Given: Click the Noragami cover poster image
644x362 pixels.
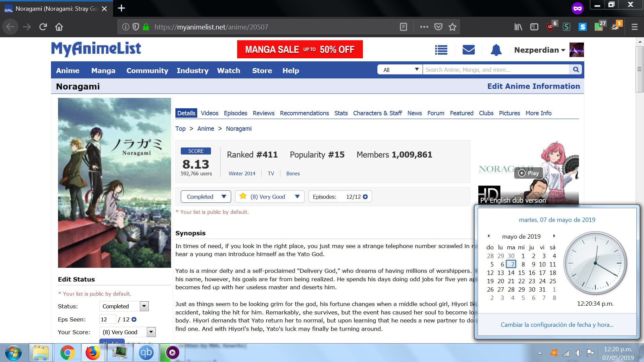Looking at the screenshot, I should (114, 183).
